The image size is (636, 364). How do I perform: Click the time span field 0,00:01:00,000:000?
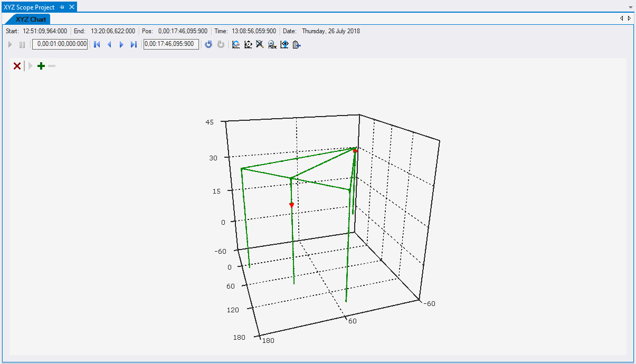[x=60, y=44]
